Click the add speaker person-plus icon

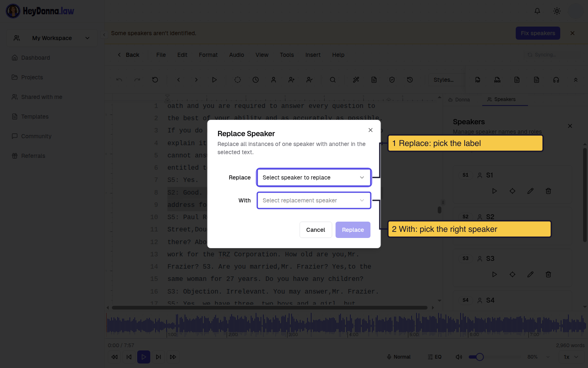(x=292, y=80)
